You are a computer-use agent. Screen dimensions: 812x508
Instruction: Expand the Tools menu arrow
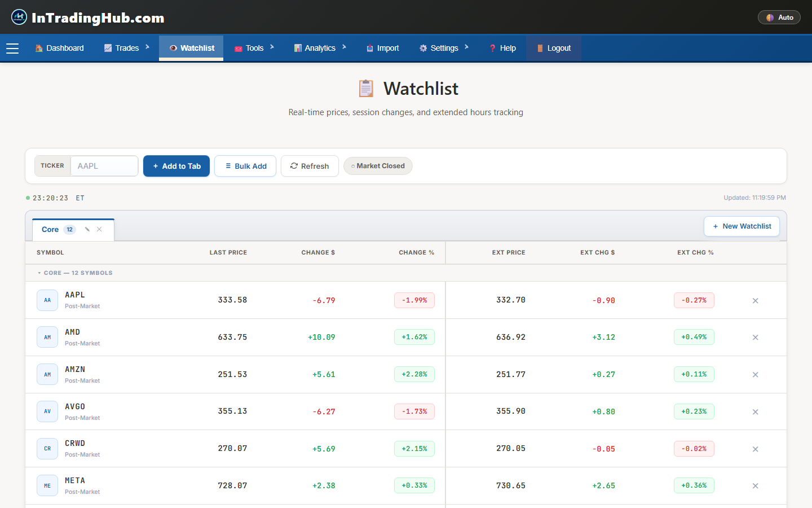(272, 47)
